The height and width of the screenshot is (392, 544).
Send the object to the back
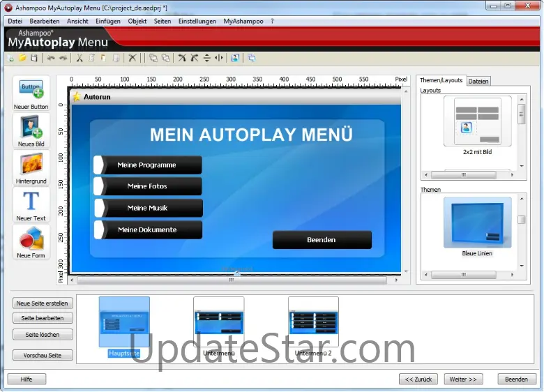point(166,58)
